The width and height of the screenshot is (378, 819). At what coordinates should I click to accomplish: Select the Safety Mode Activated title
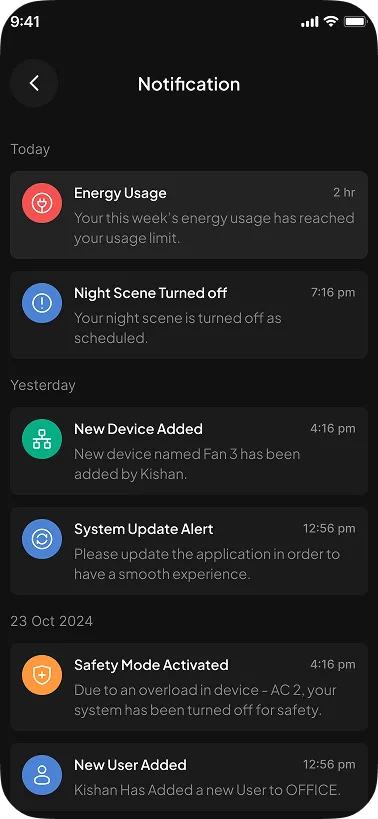tap(151, 665)
